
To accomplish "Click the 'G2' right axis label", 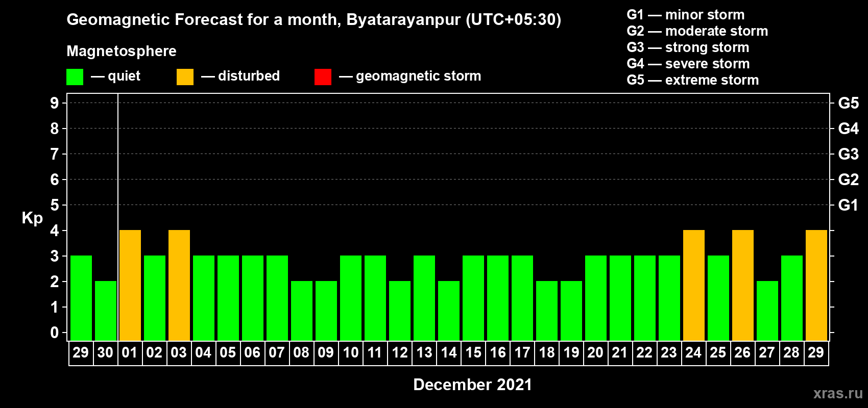I will click(x=849, y=180).
